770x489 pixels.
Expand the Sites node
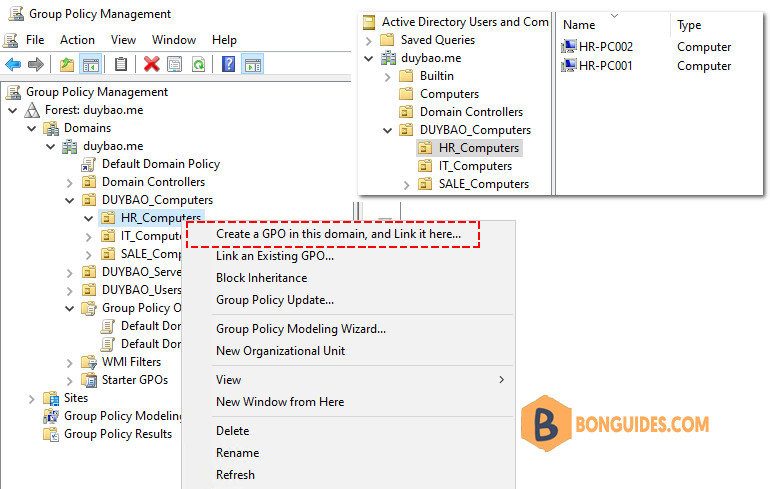pos(32,399)
